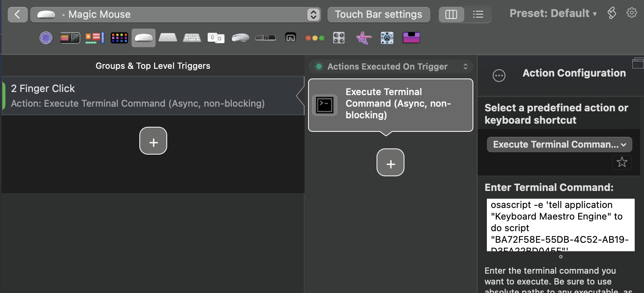Select the 2 Finger Click trigger row

153,95
